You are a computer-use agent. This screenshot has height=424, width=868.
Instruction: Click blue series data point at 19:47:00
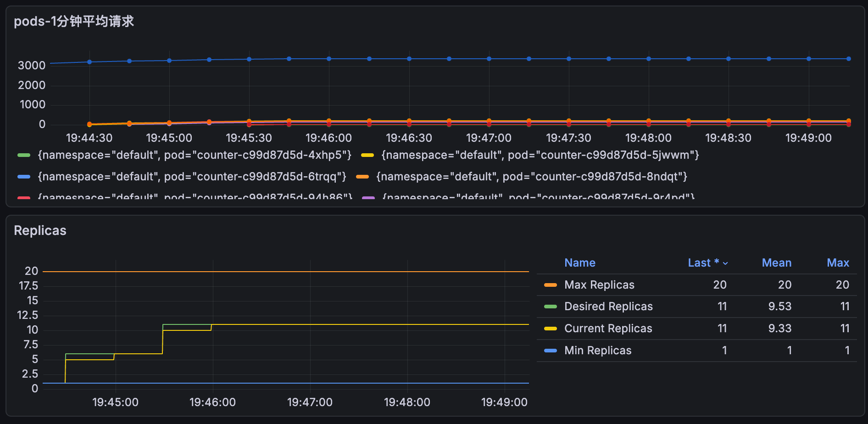tap(489, 59)
